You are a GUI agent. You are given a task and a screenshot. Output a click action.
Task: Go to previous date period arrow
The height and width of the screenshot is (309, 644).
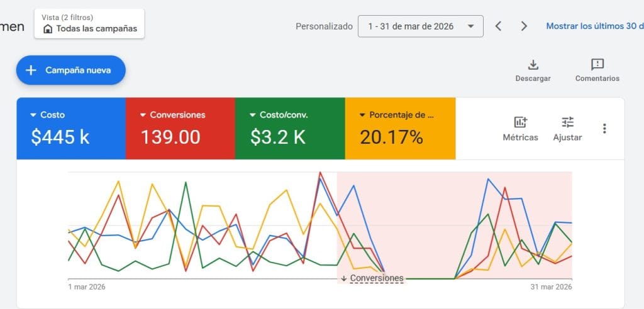tap(498, 26)
